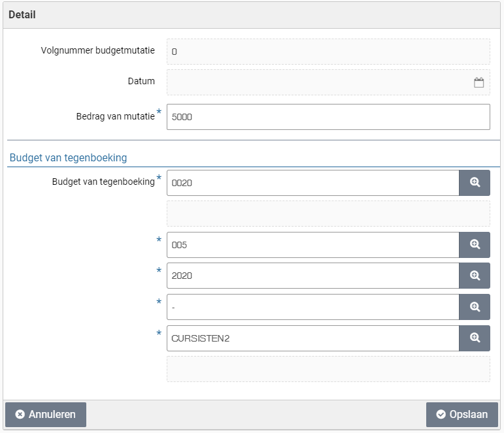Click the magnifier icon beside the dash field
This screenshot has height=433, width=504.
pyautogui.click(x=475, y=307)
